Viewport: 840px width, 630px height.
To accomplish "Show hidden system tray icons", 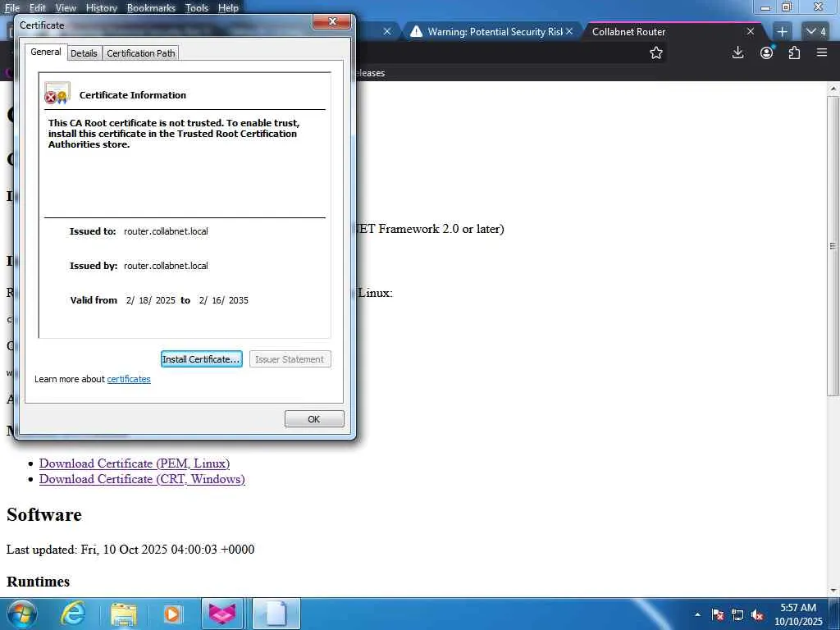I will coord(697,614).
